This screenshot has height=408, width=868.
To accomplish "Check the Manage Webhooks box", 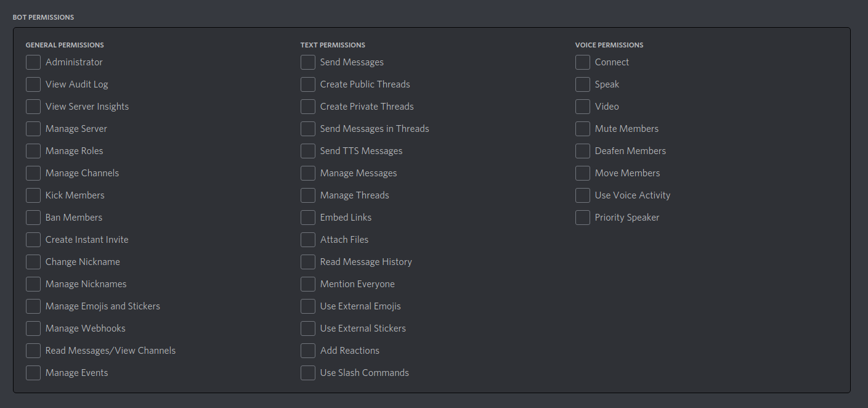I will (33, 328).
